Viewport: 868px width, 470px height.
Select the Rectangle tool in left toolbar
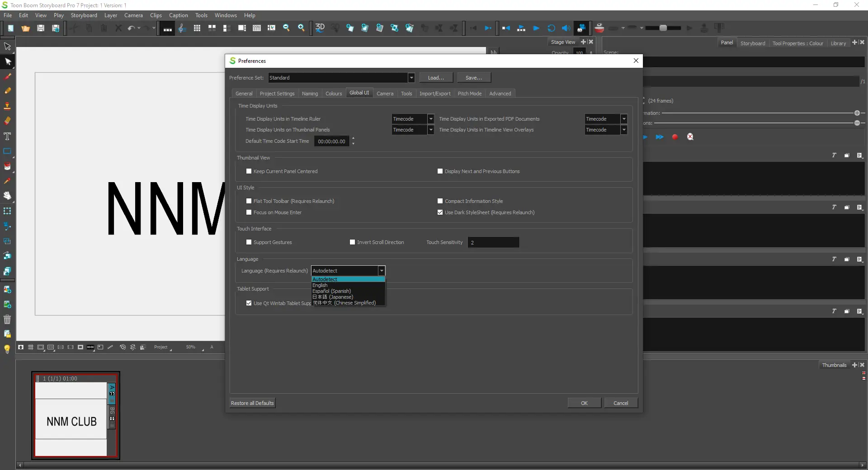[8, 151]
